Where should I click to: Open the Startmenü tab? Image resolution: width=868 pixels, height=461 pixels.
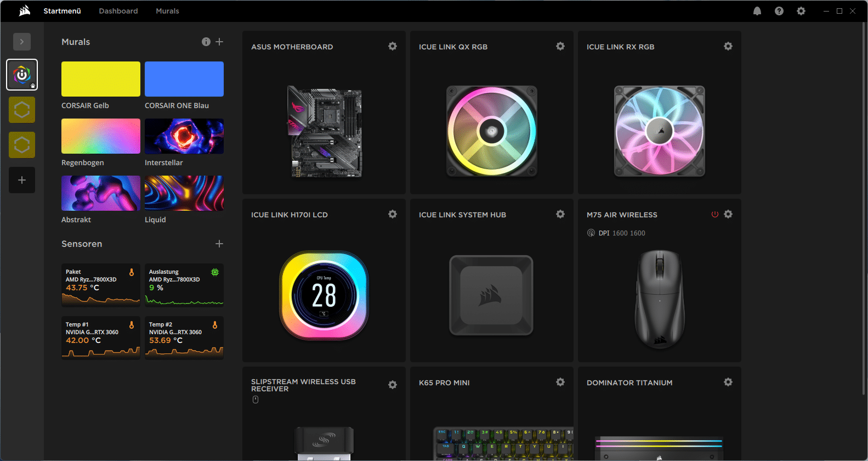(62, 11)
